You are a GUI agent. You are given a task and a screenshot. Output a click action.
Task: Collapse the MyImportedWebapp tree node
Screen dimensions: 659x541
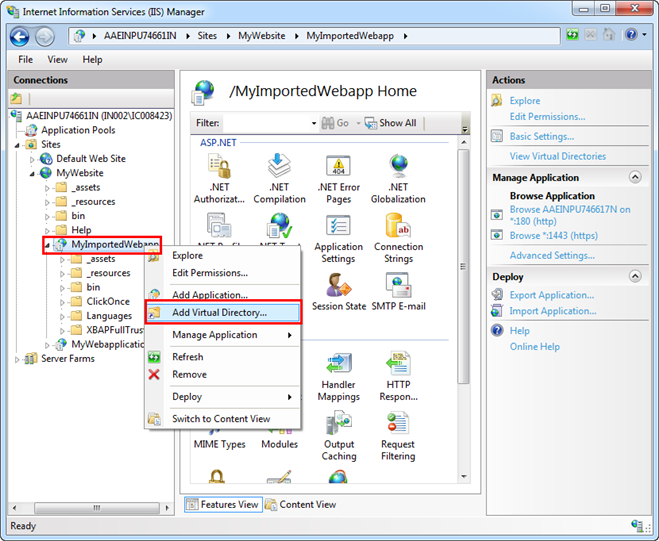47,245
